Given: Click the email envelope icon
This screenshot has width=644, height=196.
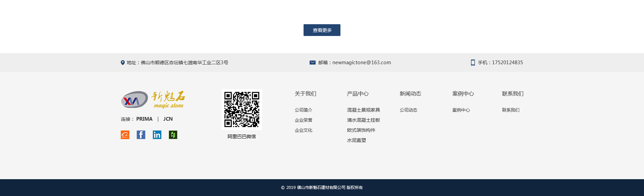Looking at the screenshot, I should (x=312, y=63).
